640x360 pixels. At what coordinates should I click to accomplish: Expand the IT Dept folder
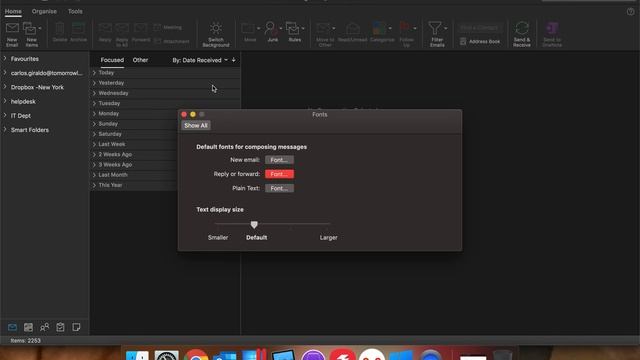(x=5, y=116)
